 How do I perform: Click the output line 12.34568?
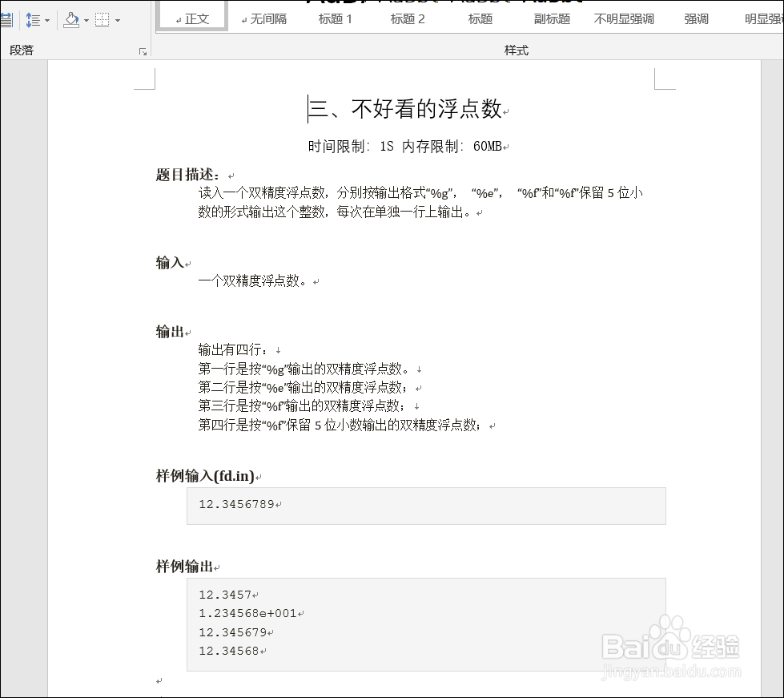tap(229, 651)
